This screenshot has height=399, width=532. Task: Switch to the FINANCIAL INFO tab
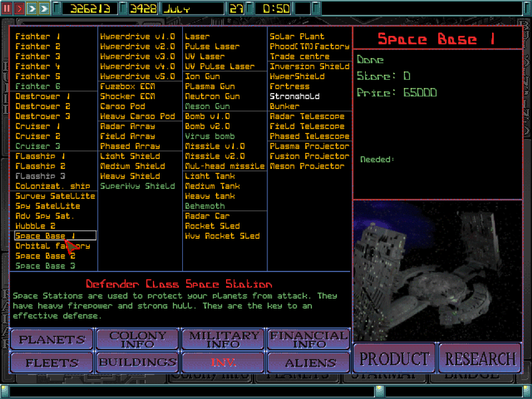pos(308,339)
